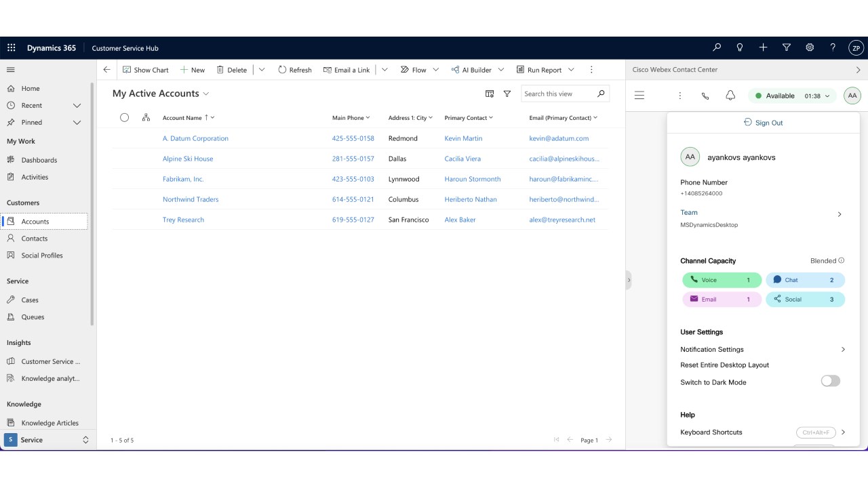Click the Refresh button

[x=295, y=70]
